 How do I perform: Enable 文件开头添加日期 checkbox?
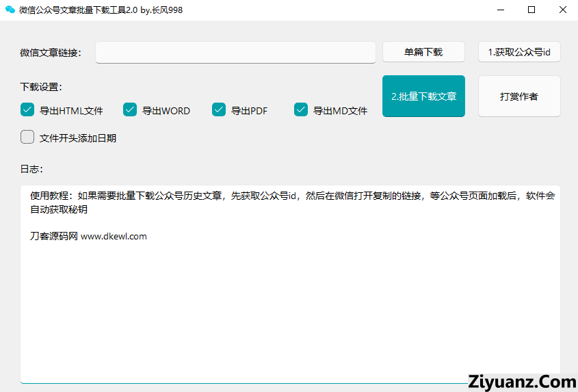27,138
